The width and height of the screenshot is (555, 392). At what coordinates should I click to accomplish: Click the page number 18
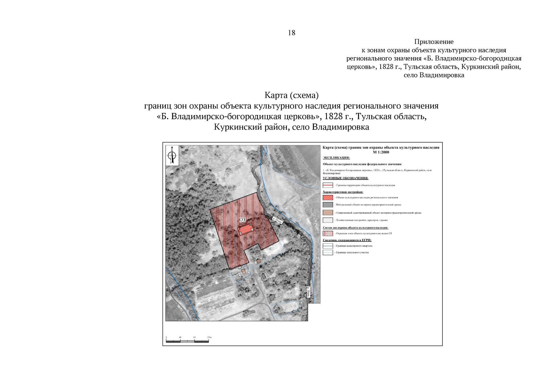(x=291, y=33)
